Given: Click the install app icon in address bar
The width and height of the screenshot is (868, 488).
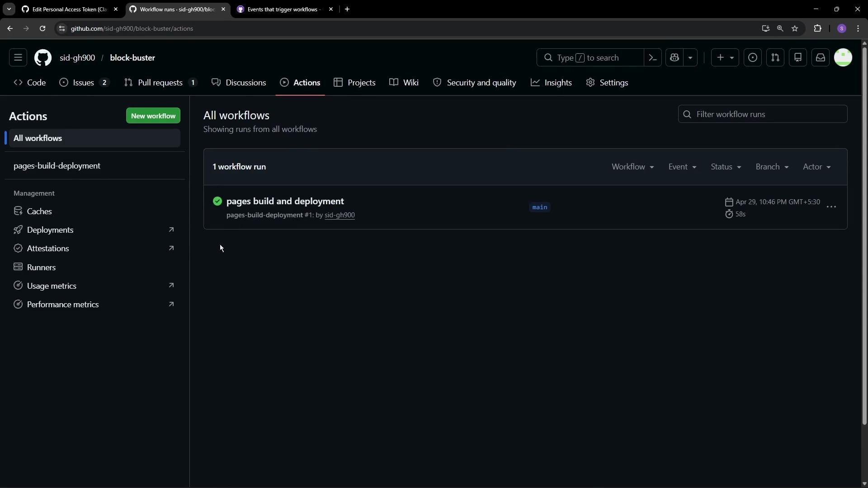Looking at the screenshot, I should [x=765, y=28].
